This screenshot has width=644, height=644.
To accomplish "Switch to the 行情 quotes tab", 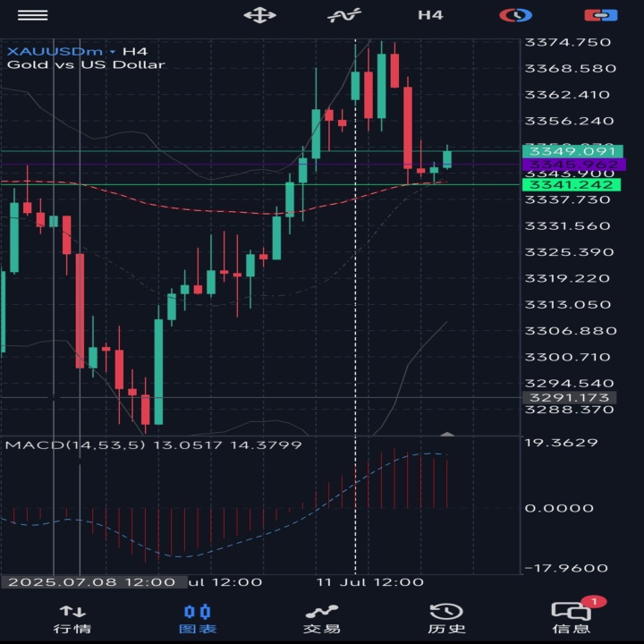I will pos(72,619).
